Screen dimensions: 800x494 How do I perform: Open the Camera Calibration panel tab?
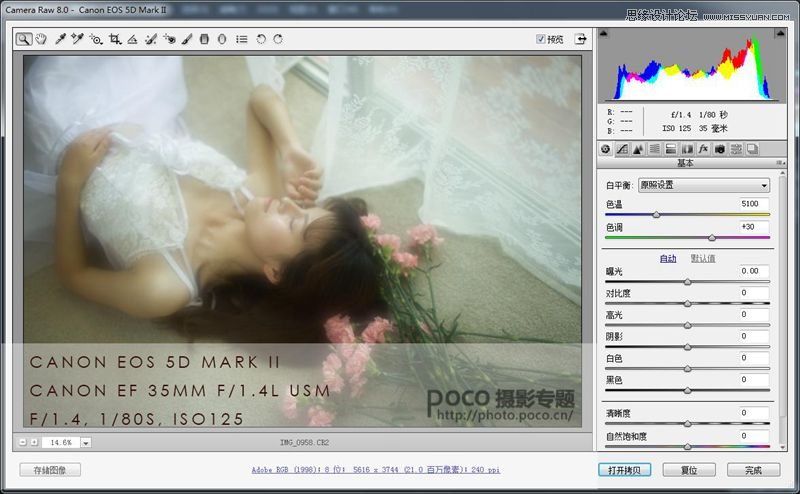click(720, 149)
